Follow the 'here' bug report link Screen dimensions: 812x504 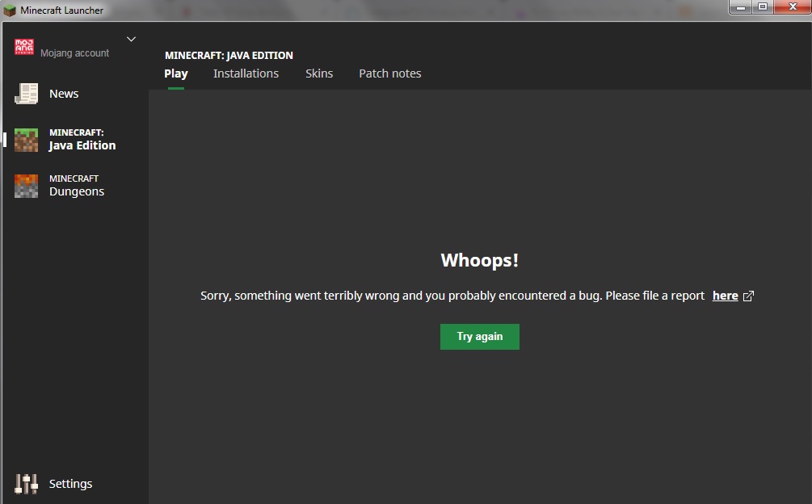[x=725, y=296]
